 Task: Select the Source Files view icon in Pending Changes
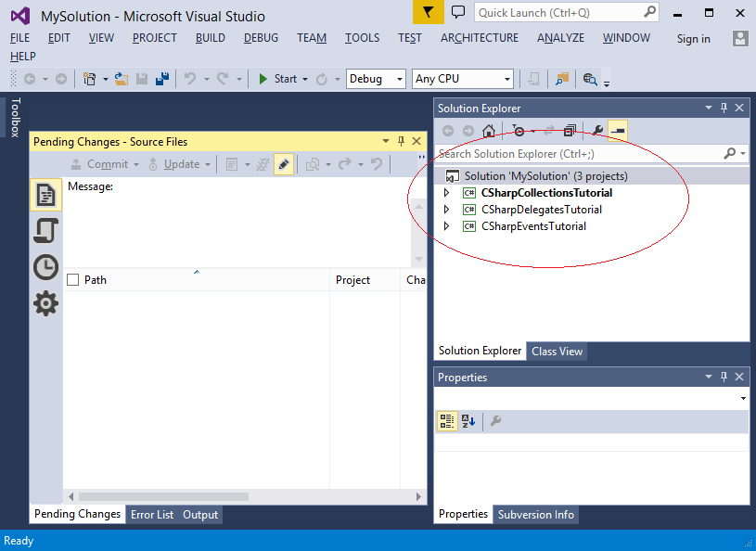coord(45,195)
